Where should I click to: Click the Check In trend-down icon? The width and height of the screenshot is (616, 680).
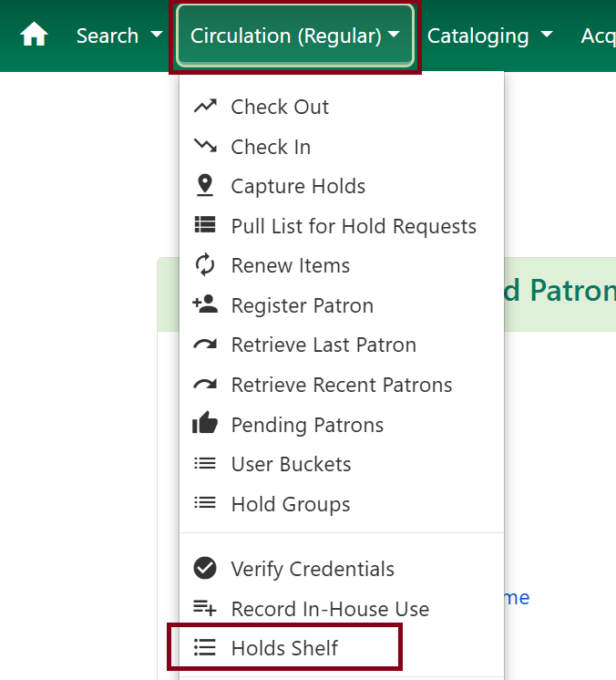(x=205, y=147)
